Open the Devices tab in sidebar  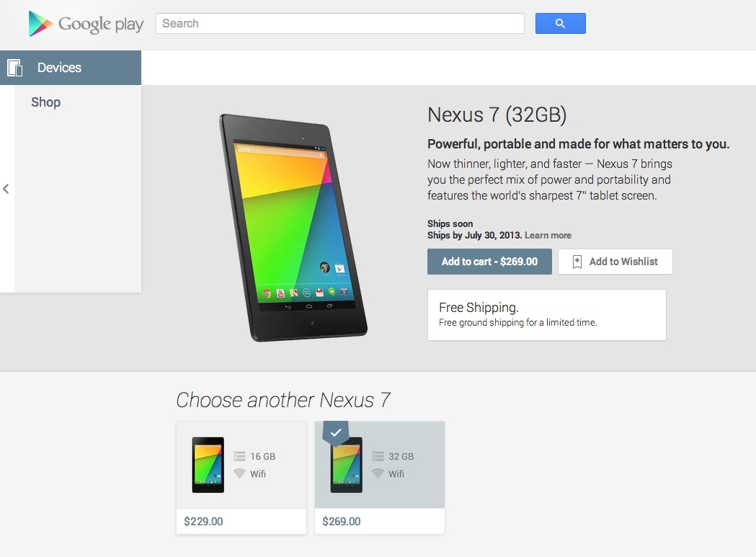click(71, 68)
